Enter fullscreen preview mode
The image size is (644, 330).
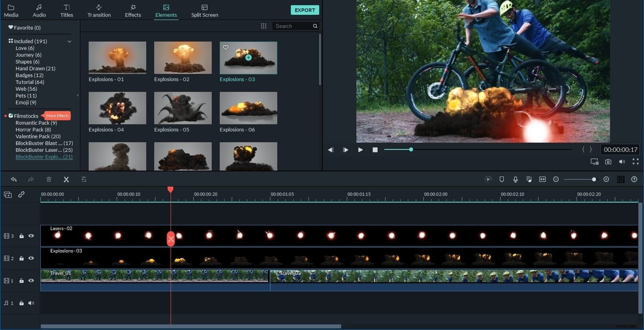636,161
